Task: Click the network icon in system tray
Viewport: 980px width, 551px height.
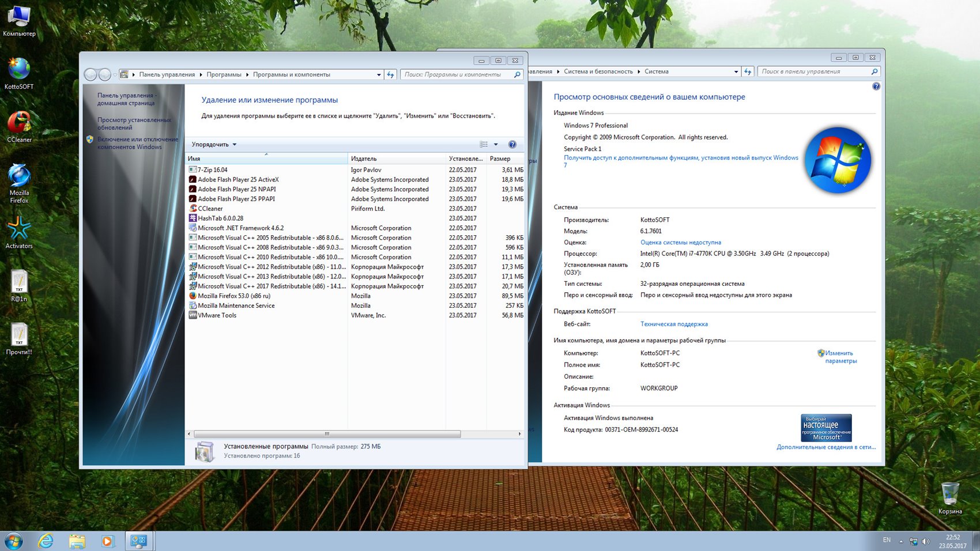Action: click(x=914, y=541)
